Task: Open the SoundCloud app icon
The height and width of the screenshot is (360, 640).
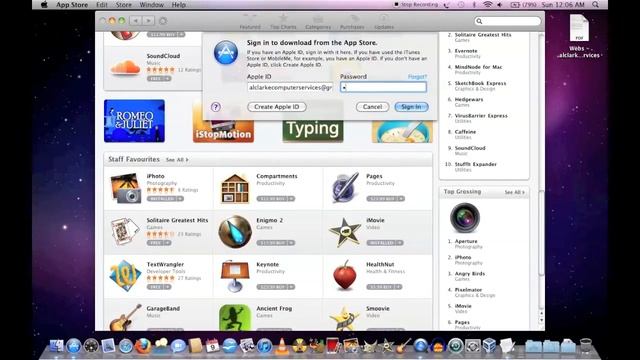Action: click(125, 67)
